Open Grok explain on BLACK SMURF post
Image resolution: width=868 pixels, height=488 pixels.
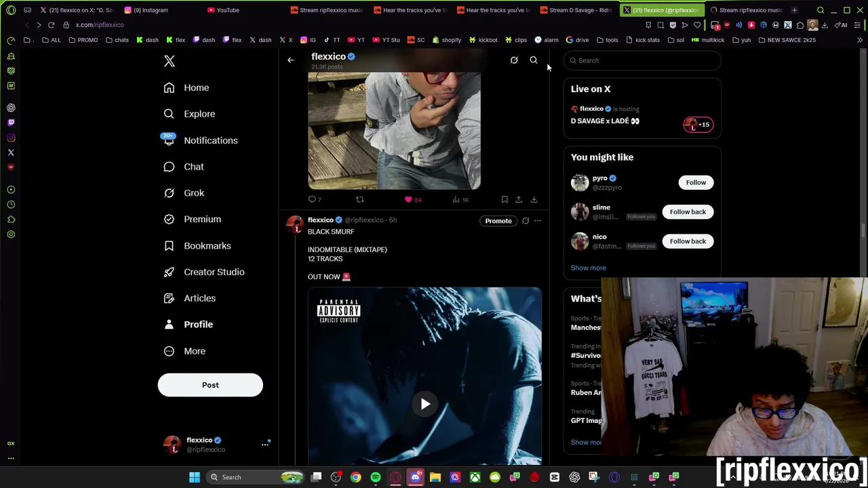[x=526, y=220]
